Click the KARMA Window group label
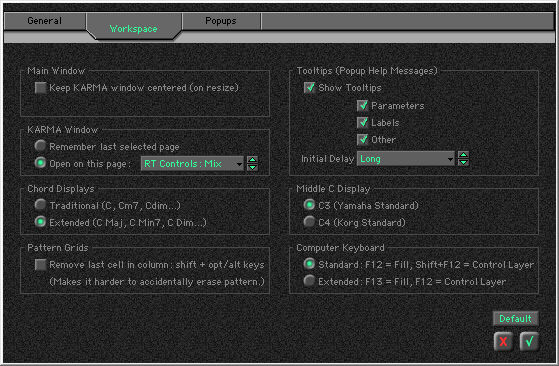Viewport: 559px width, 366px height. coord(62,130)
